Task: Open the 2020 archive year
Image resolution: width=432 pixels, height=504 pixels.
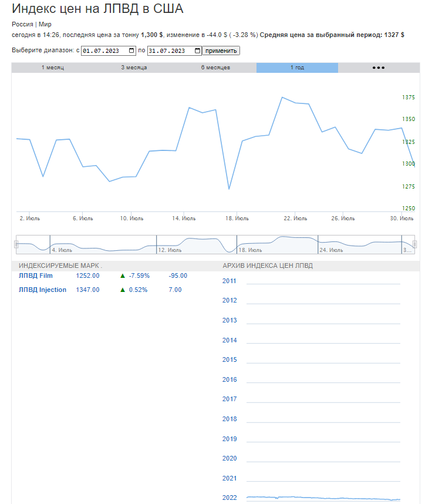Action: coord(230,458)
